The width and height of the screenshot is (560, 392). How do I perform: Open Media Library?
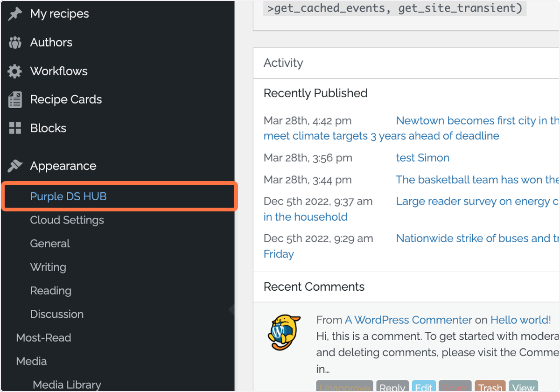pyautogui.click(x=67, y=385)
